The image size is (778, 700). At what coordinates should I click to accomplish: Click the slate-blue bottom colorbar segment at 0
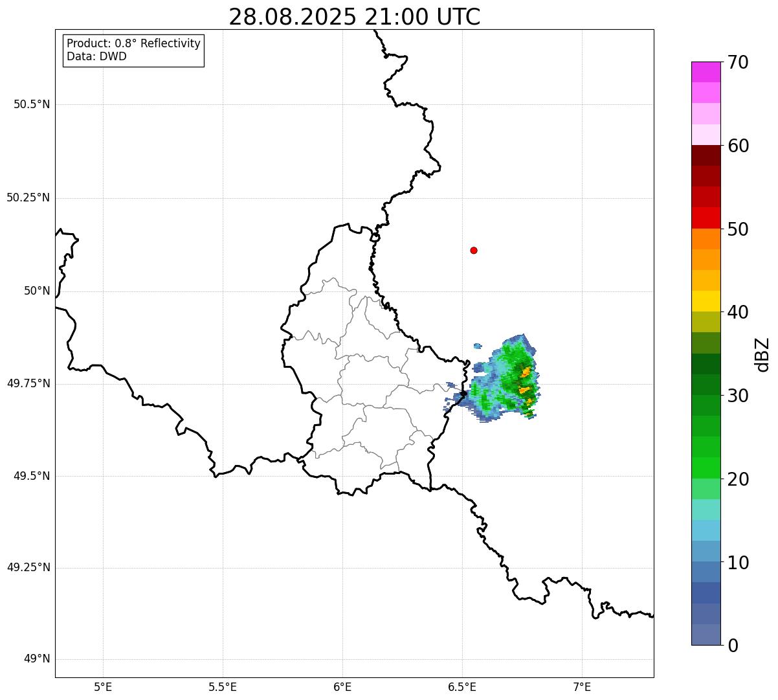coord(706,635)
